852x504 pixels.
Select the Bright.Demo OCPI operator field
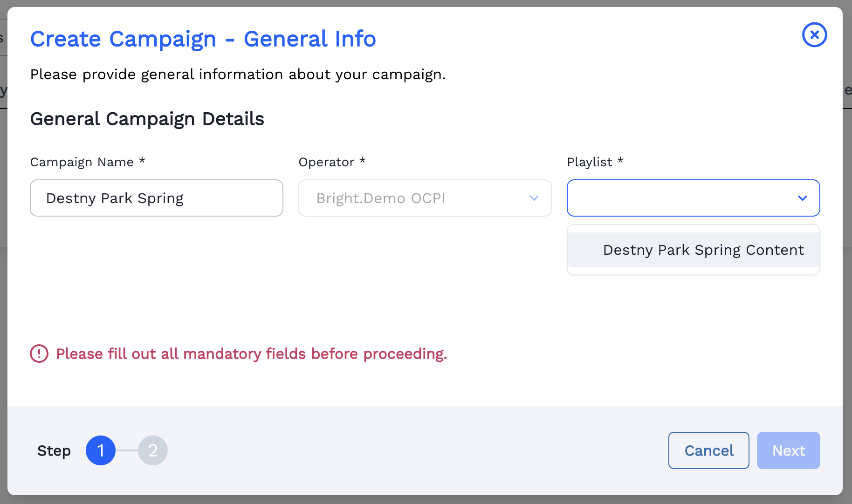(x=425, y=198)
